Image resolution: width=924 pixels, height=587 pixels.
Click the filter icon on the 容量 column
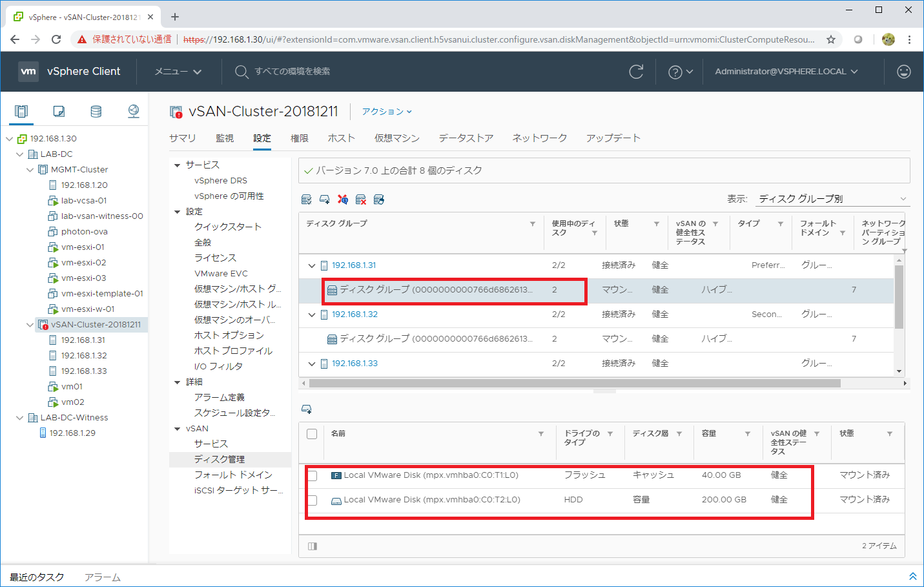point(748,434)
